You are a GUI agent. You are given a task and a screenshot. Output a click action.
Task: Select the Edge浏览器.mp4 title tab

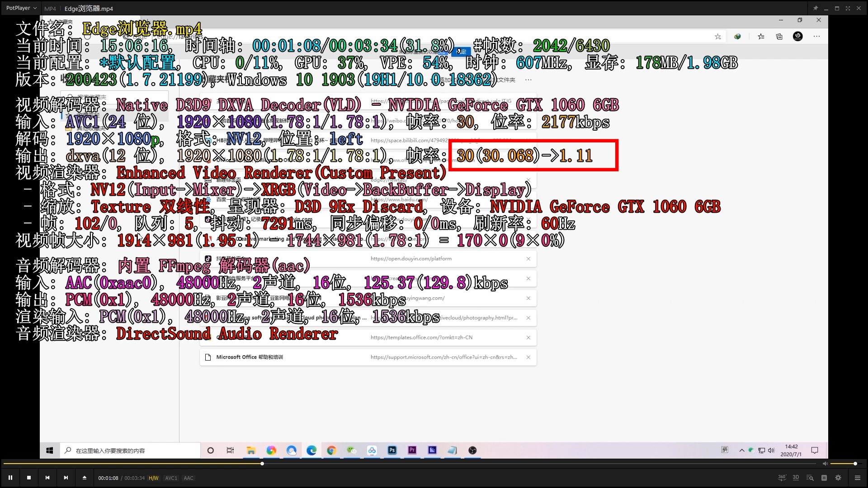tap(89, 9)
